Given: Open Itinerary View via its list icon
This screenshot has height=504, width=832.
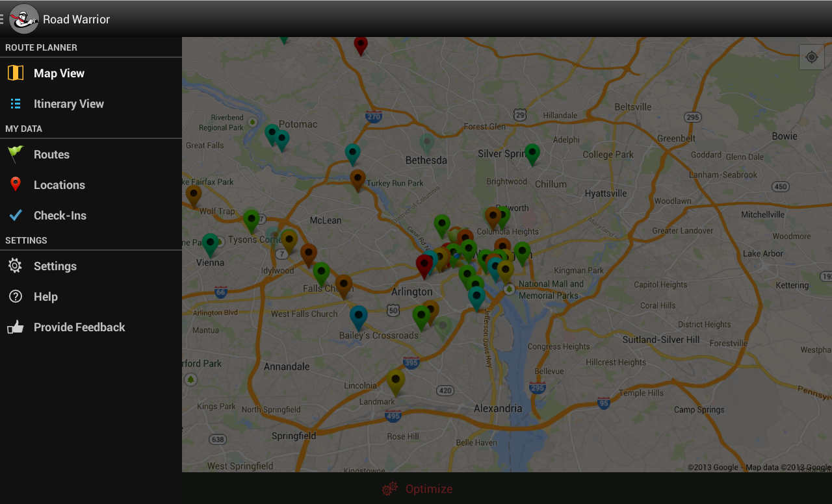Looking at the screenshot, I should (x=14, y=103).
